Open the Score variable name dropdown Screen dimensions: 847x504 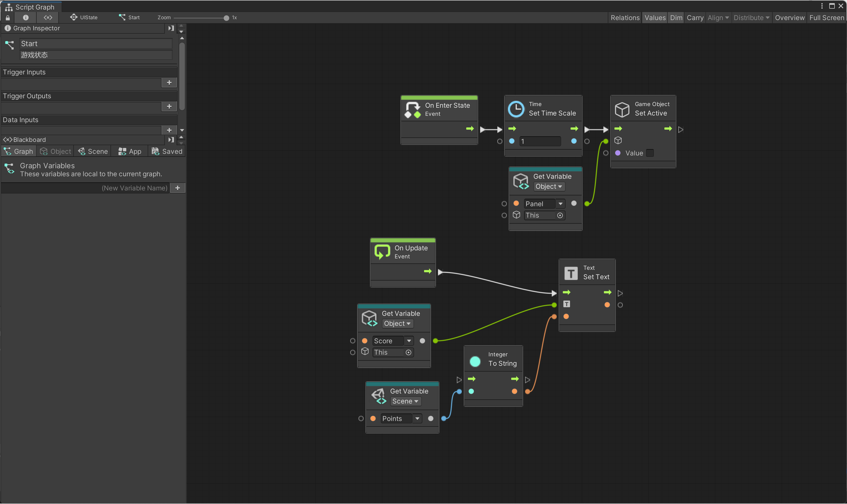click(x=409, y=341)
